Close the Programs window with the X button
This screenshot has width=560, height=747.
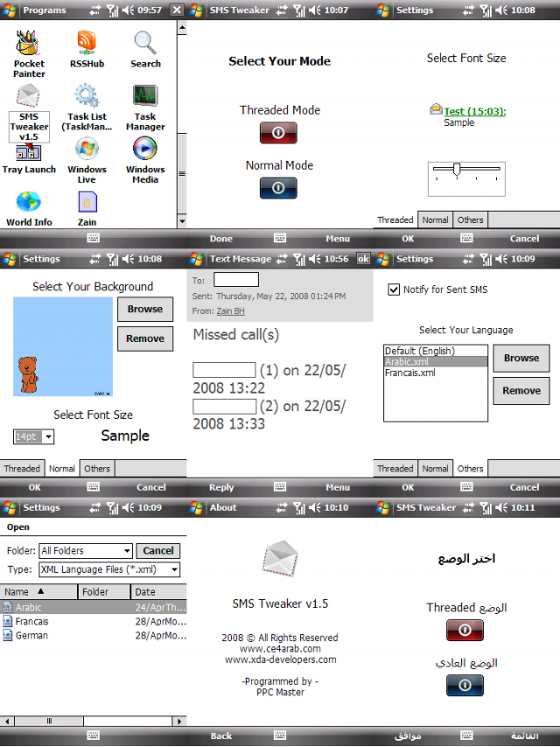click(x=177, y=10)
